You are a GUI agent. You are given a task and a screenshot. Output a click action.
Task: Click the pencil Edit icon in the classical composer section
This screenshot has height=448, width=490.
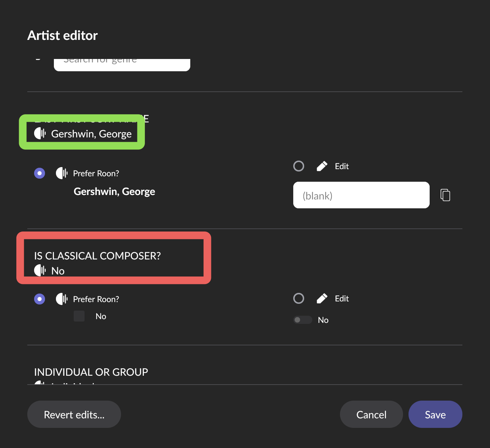322,298
